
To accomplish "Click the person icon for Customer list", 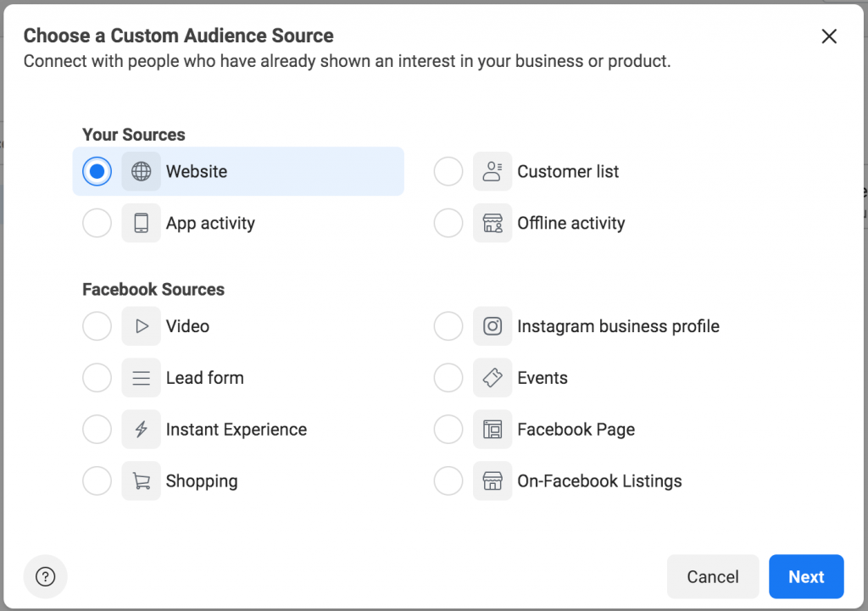I will 492,171.
